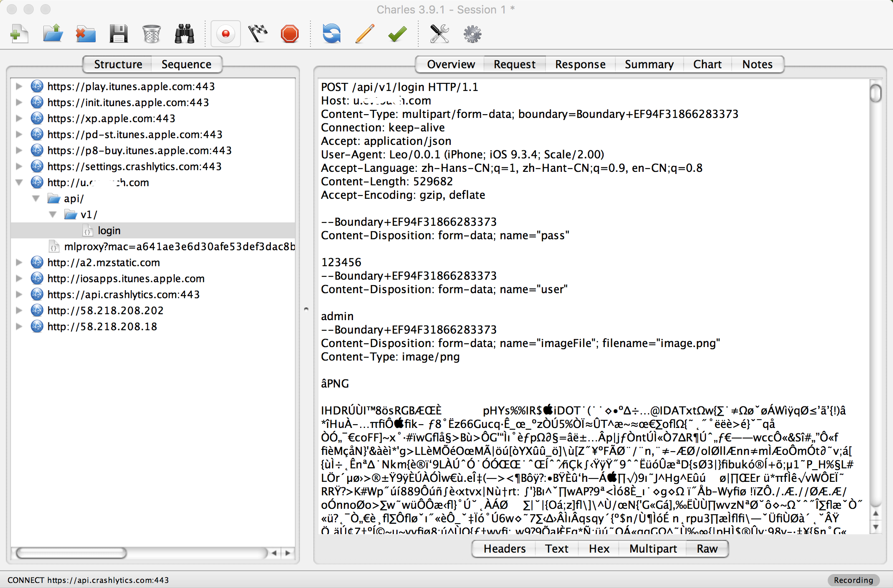
Task: Expand the p8-buy.itunes.apple.com host
Action: click(x=19, y=150)
